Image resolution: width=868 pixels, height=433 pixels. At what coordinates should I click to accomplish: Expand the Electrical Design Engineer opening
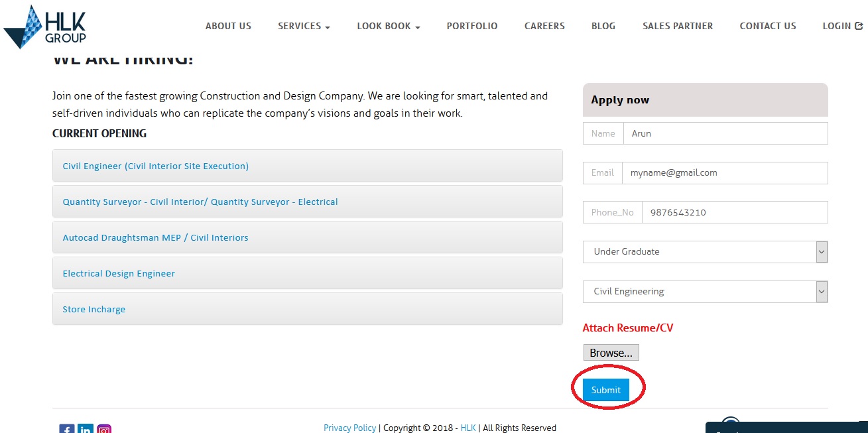click(119, 274)
